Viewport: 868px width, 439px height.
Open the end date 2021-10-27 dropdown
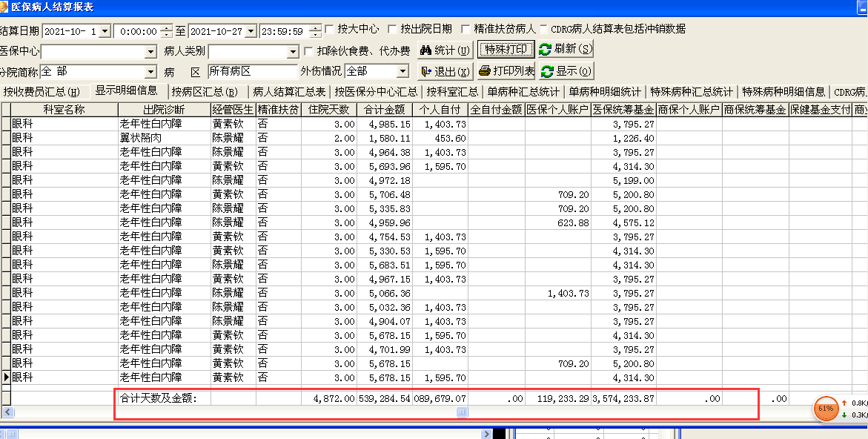(251, 32)
